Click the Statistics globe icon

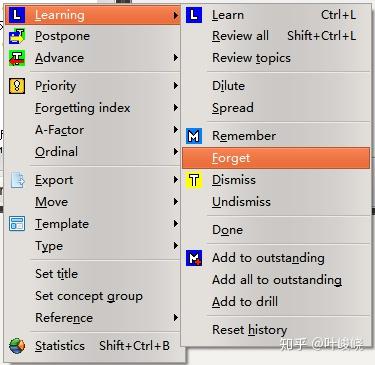(x=17, y=346)
